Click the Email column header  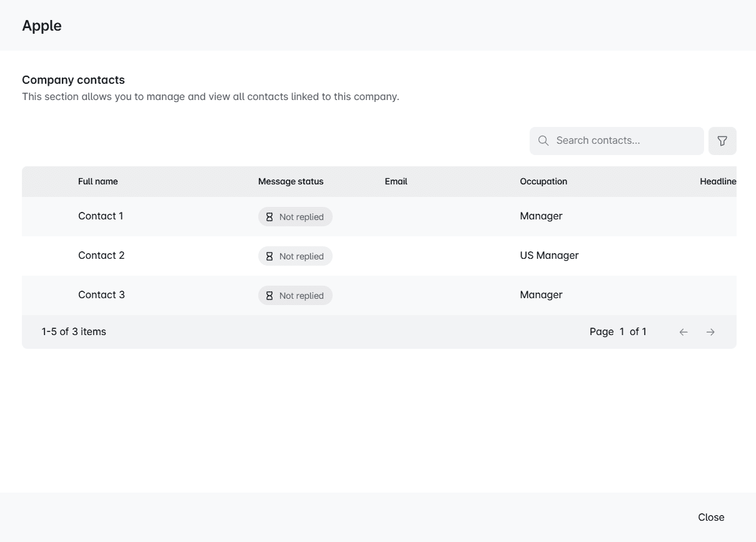[396, 181]
